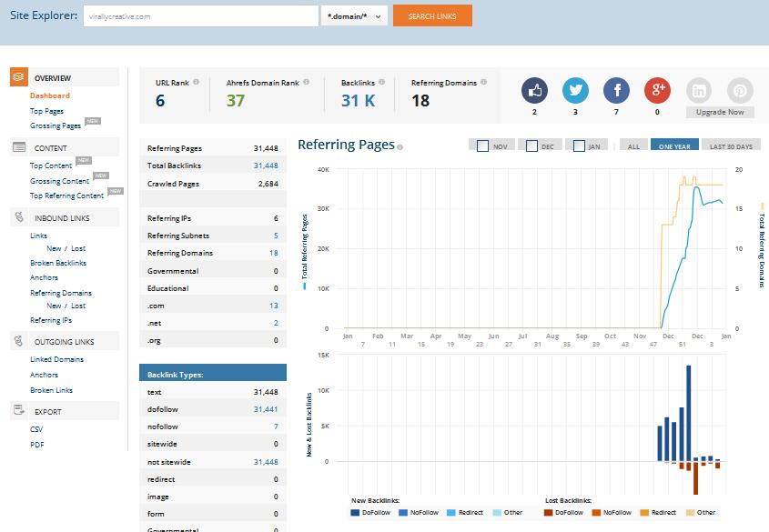This screenshot has height=532, width=769.
Task: Open Broken Backlinks in sidebar
Action: click(x=58, y=263)
